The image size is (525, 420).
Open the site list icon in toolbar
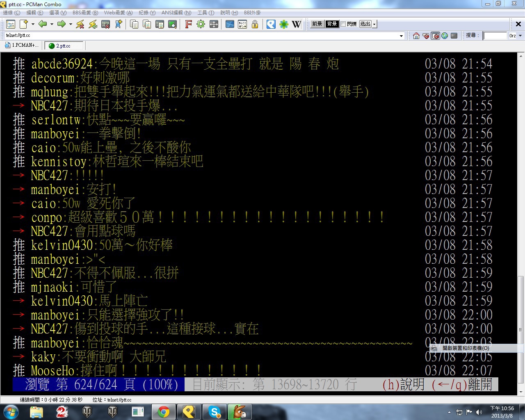pos(11,24)
